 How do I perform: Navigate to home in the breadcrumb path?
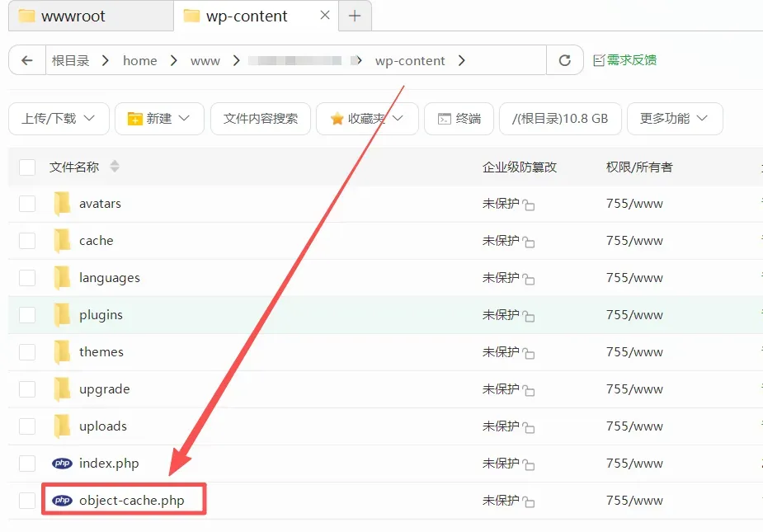coord(139,60)
